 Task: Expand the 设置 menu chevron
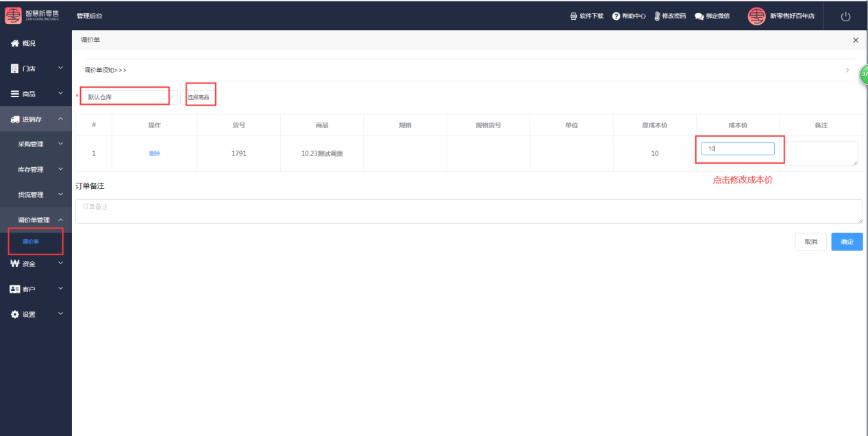60,313
